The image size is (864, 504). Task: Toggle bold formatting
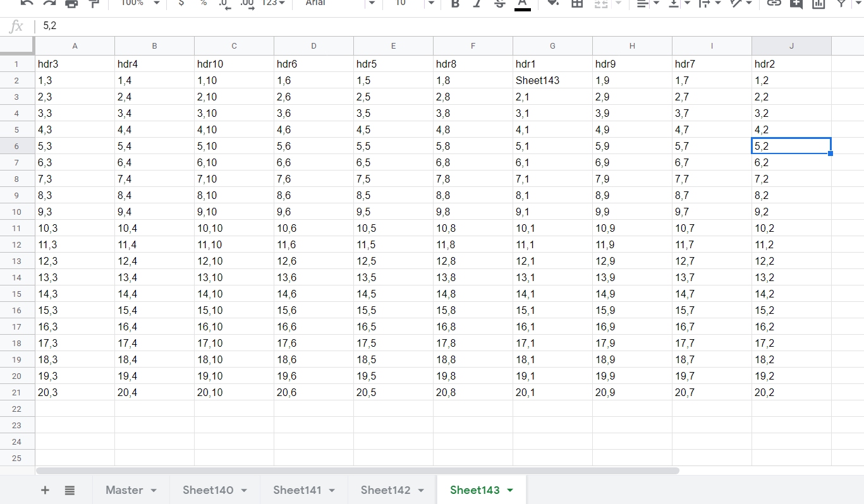click(455, 4)
